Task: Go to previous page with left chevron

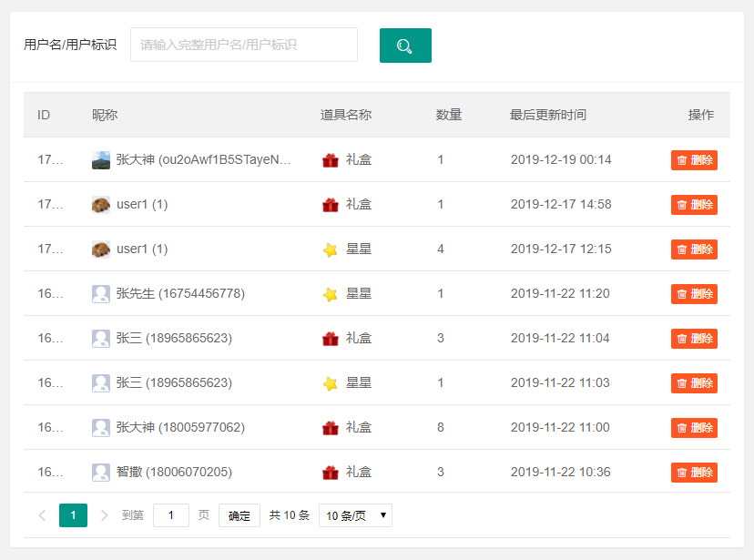Action: (x=42, y=515)
